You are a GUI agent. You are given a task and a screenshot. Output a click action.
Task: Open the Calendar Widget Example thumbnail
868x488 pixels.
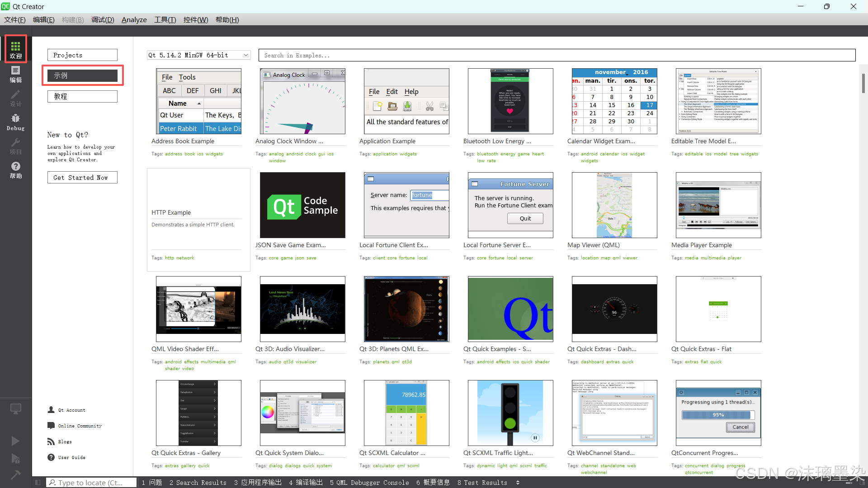tap(614, 101)
